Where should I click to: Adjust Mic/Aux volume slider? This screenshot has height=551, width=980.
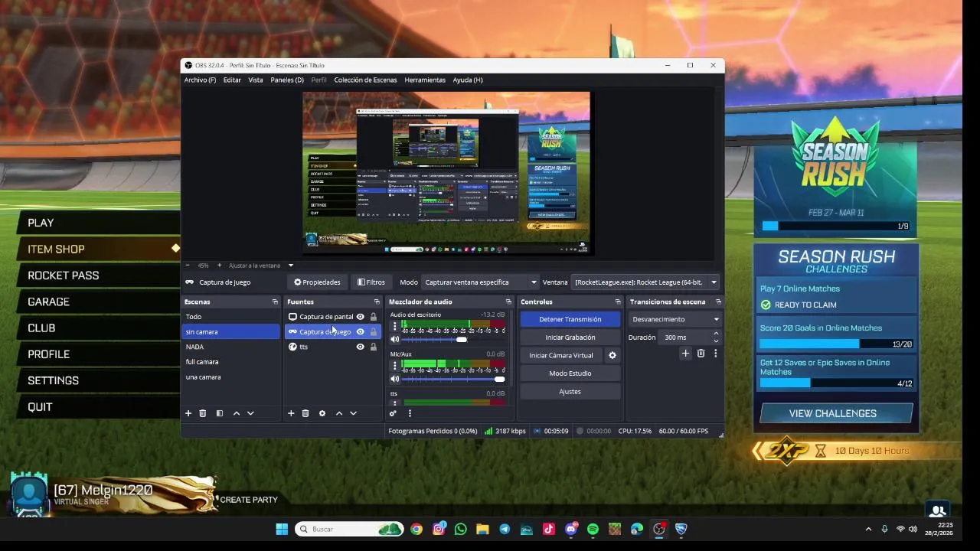[453, 379]
